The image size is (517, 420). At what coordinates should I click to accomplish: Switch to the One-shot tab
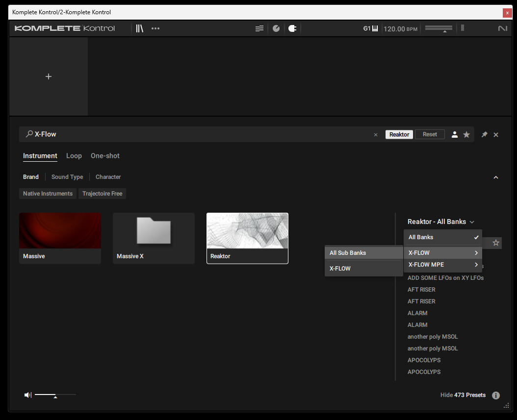pyautogui.click(x=105, y=156)
